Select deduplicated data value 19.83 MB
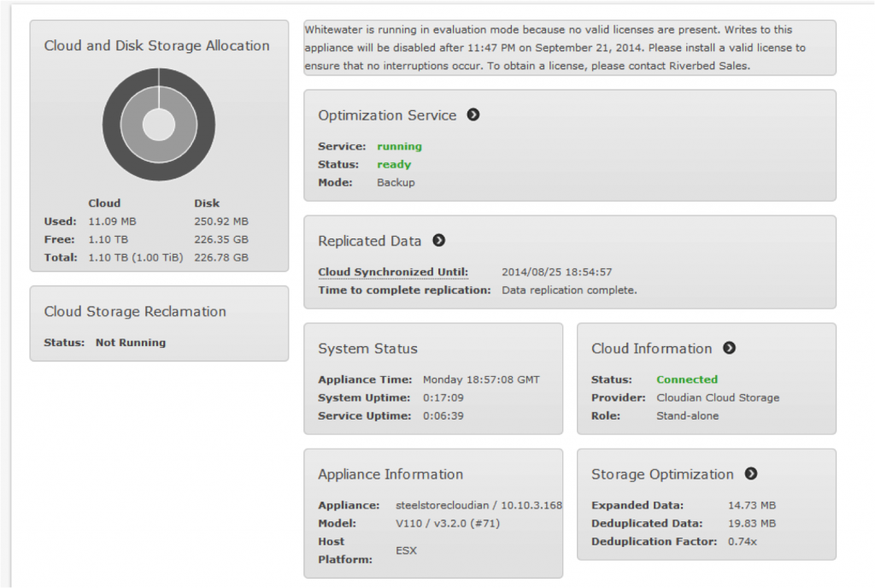The height and width of the screenshot is (588, 875). pyautogui.click(x=752, y=523)
